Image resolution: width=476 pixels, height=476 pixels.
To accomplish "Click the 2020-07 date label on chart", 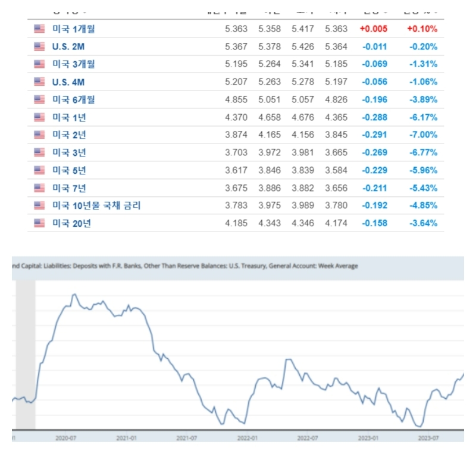I will pos(65,438).
